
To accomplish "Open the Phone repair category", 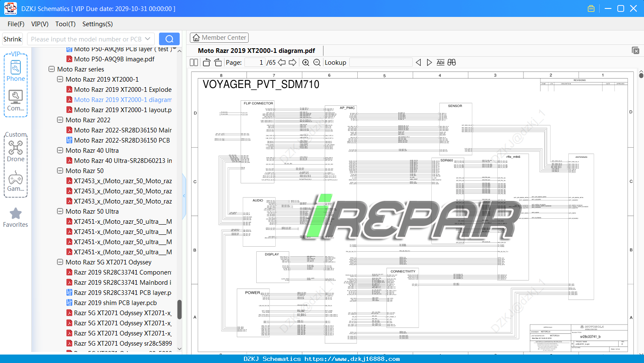I will (16, 71).
